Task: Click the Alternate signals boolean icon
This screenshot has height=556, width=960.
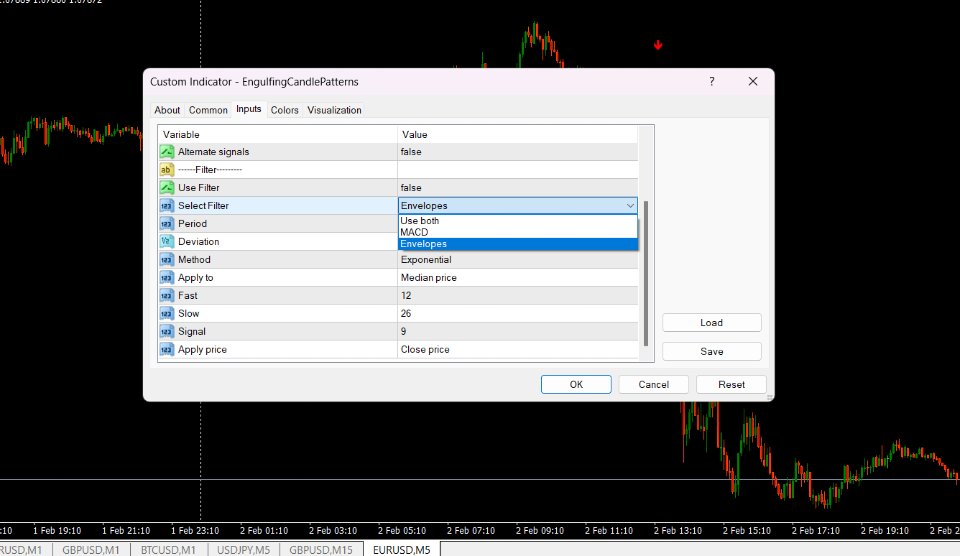Action: [x=167, y=152]
